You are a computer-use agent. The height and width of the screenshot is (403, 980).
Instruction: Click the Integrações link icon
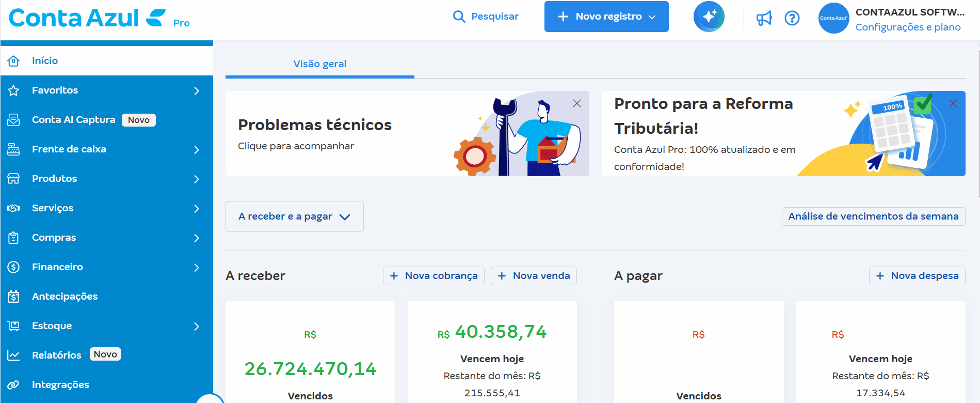[x=13, y=385]
